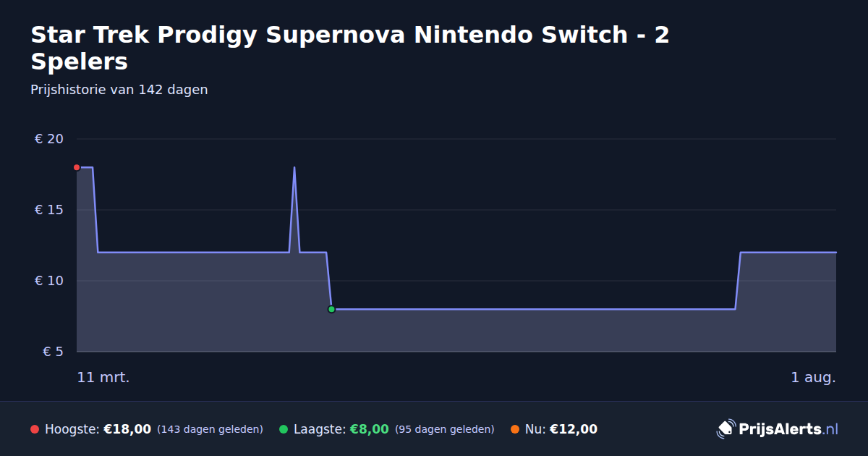Click the red highest-price dot on the chart
Screen dimensions: 868x456
pyautogui.click(x=77, y=167)
